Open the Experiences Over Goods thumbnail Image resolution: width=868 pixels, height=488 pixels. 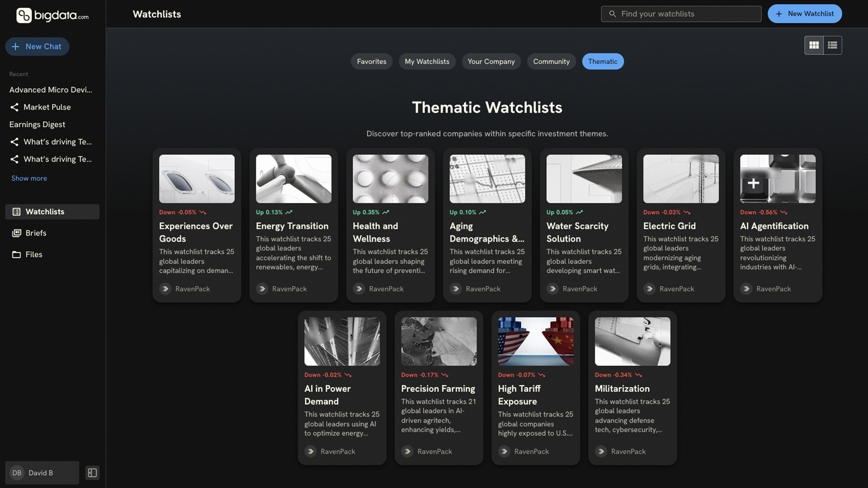197,179
